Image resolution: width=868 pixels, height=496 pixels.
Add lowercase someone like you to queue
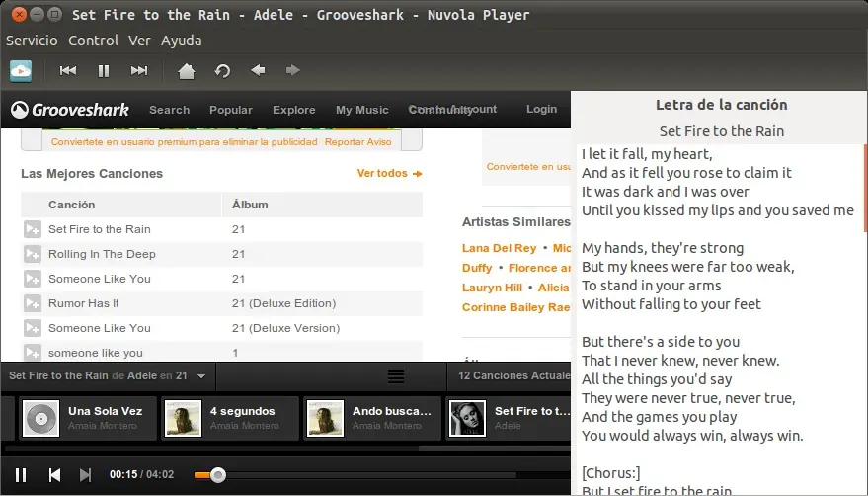pyautogui.click(x=33, y=352)
